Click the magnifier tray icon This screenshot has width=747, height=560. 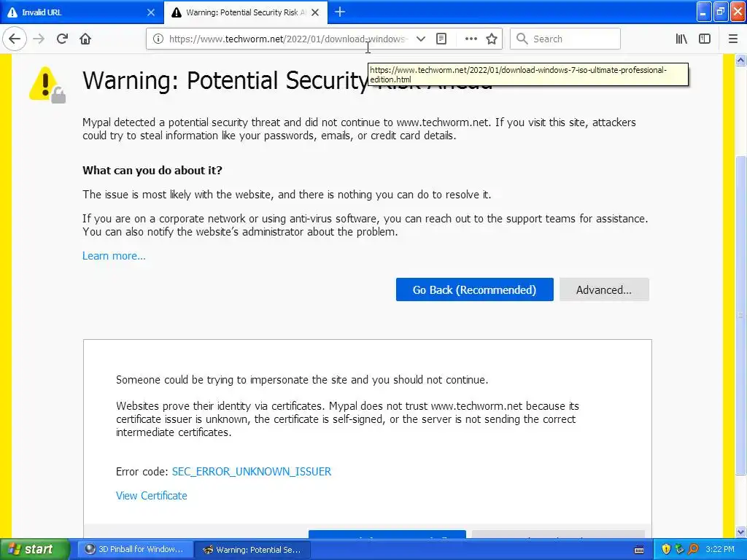click(x=694, y=549)
